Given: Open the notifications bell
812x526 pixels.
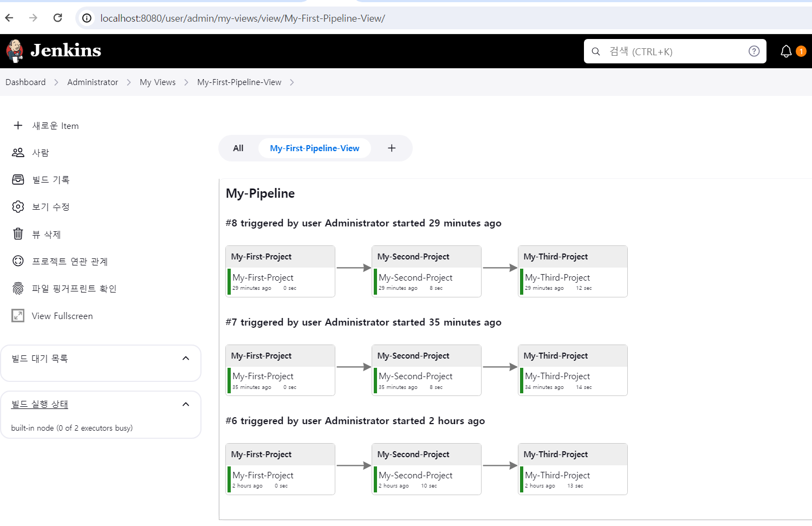Looking at the screenshot, I should [x=786, y=51].
